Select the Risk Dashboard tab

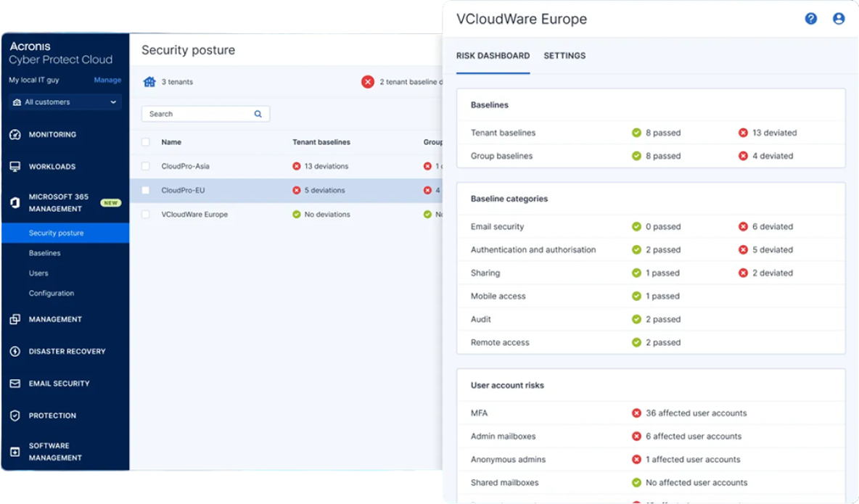tap(493, 55)
